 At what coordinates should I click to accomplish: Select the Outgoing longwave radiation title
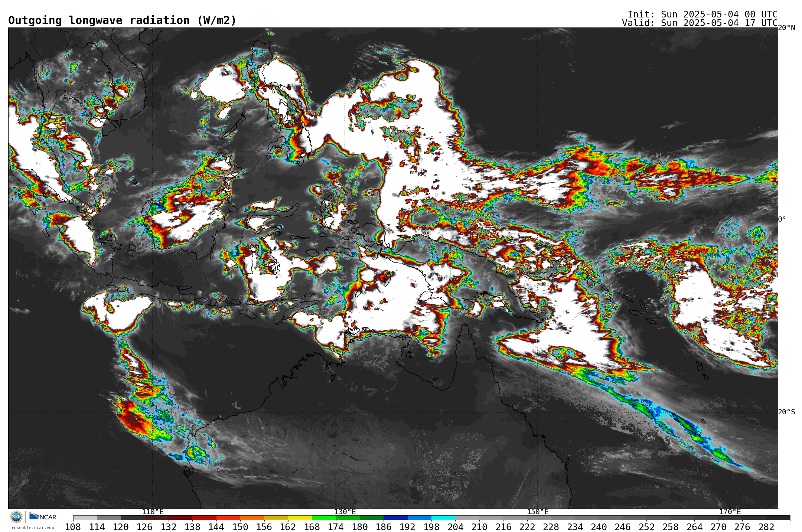click(x=122, y=20)
